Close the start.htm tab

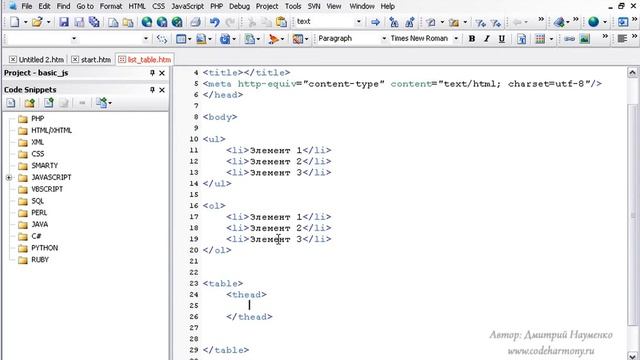click(x=75, y=60)
